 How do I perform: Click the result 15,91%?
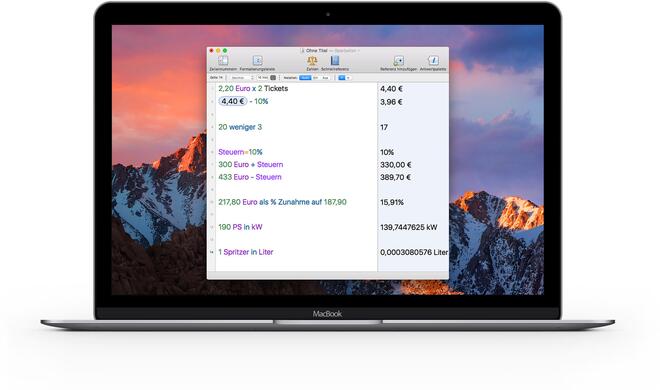(392, 202)
